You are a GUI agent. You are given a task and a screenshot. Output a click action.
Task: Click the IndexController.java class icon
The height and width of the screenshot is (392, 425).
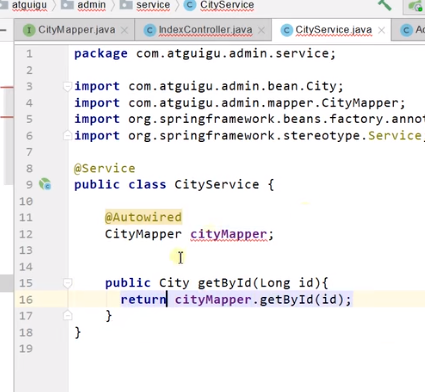pos(150,30)
